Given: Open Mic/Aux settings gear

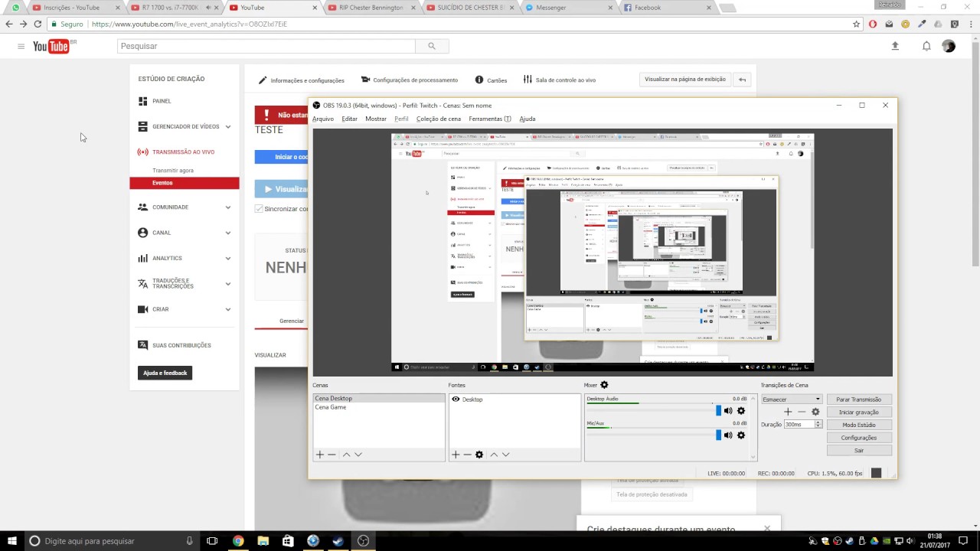Looking at the screenshot, I should (741, 435).
